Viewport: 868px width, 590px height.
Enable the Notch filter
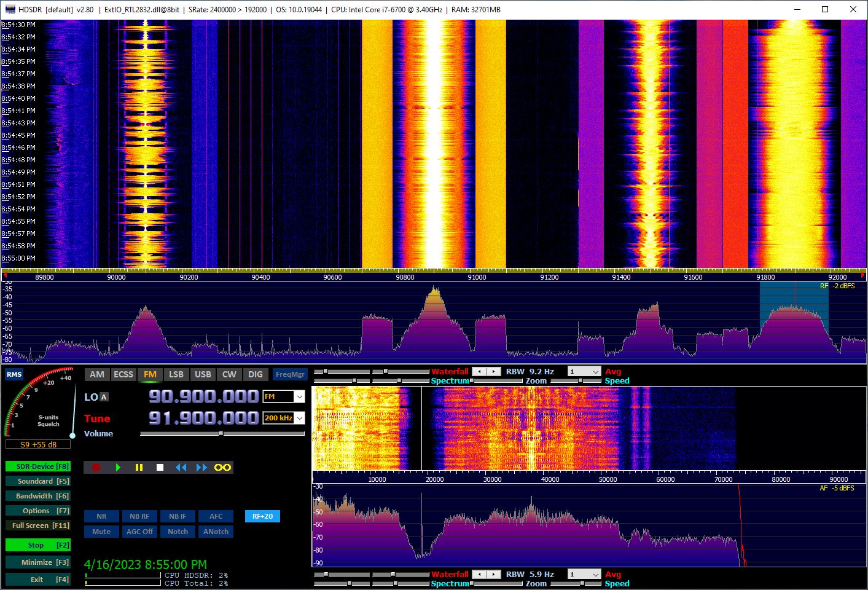(178, 532)
